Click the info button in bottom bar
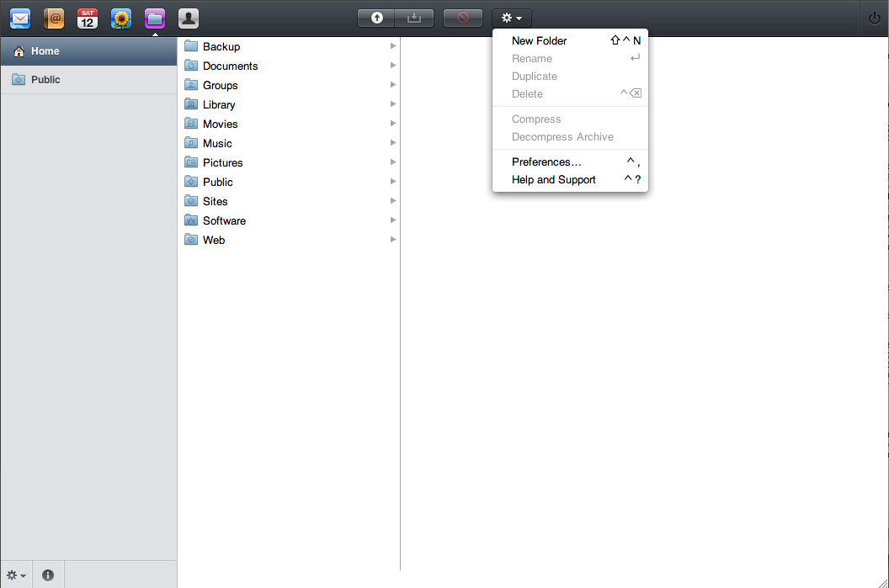The image size is (889, 588). [x=48, y=575]
